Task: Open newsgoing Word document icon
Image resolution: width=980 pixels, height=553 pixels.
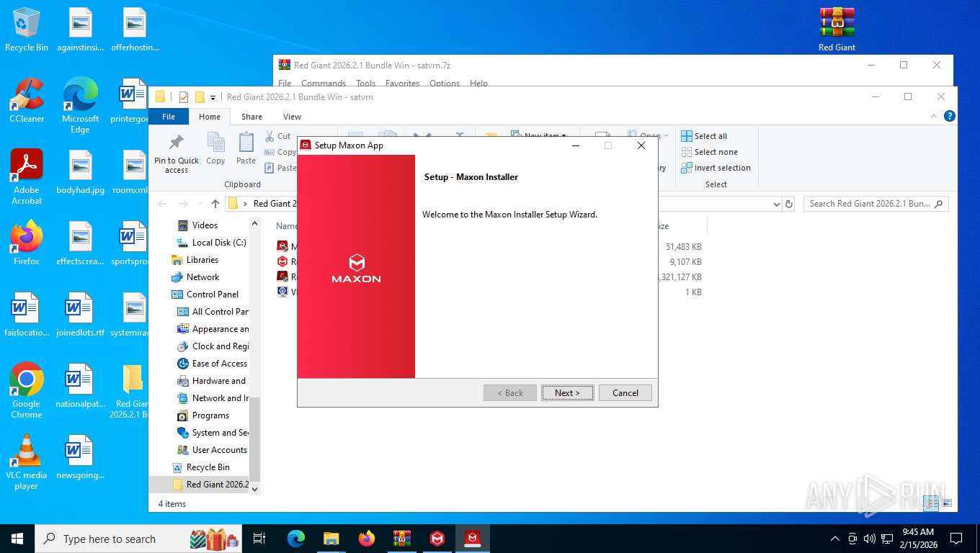Action: (x=80, y=458)
